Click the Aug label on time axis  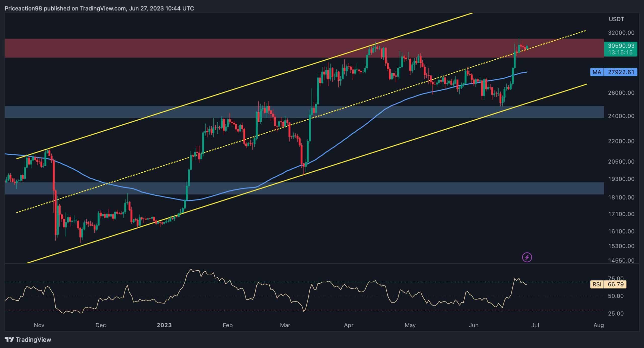point(598,325)
